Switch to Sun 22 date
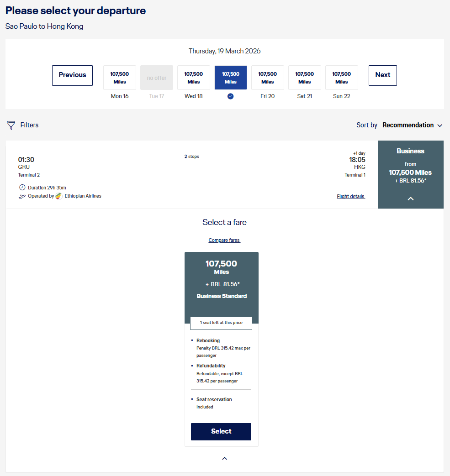 342,78
